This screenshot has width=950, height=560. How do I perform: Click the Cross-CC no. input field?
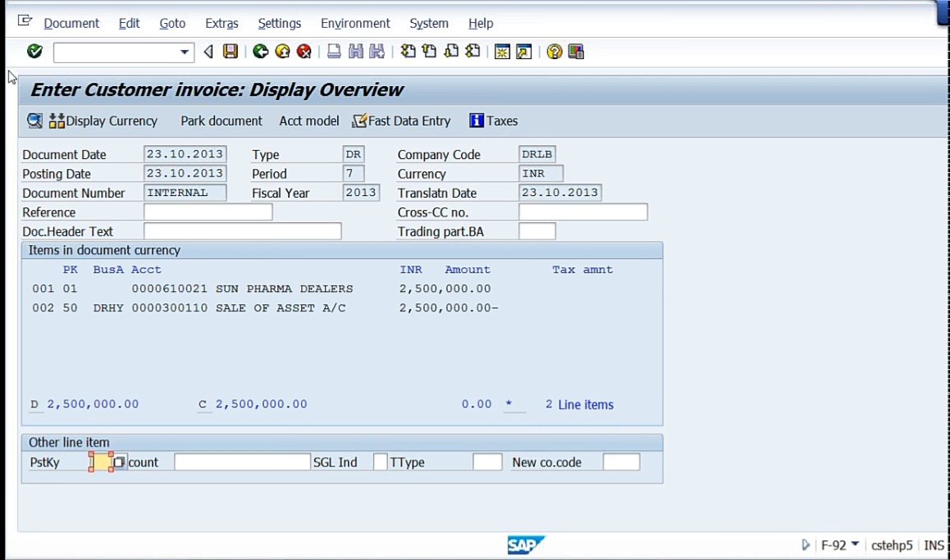[x=582, y=212]
